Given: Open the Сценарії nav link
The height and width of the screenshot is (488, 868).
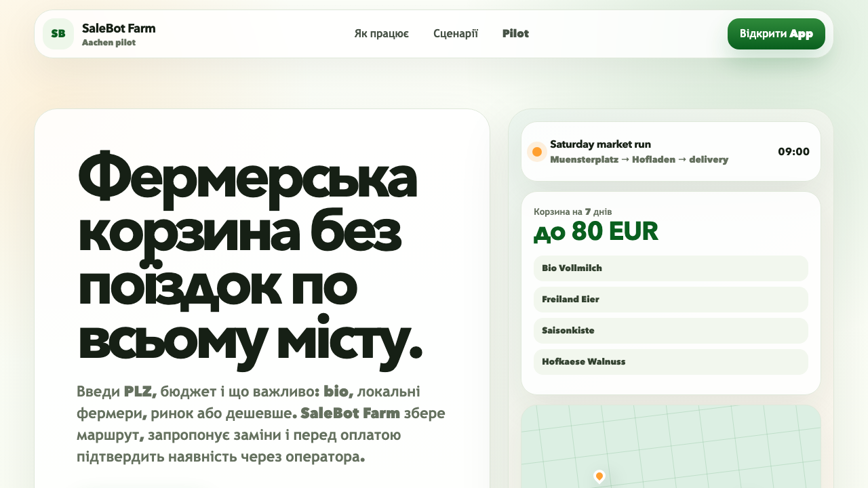Looking at the screenshot, I should 456,34.
